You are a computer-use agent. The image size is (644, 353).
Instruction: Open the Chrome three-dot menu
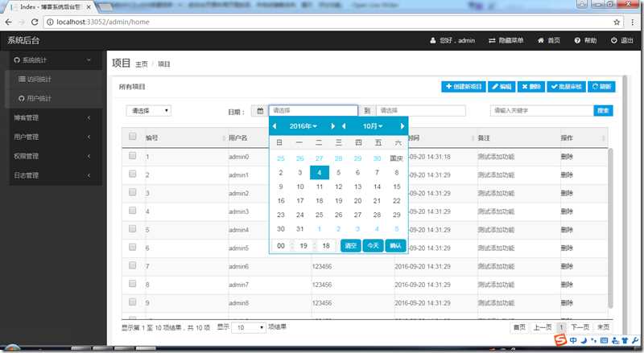633,23
